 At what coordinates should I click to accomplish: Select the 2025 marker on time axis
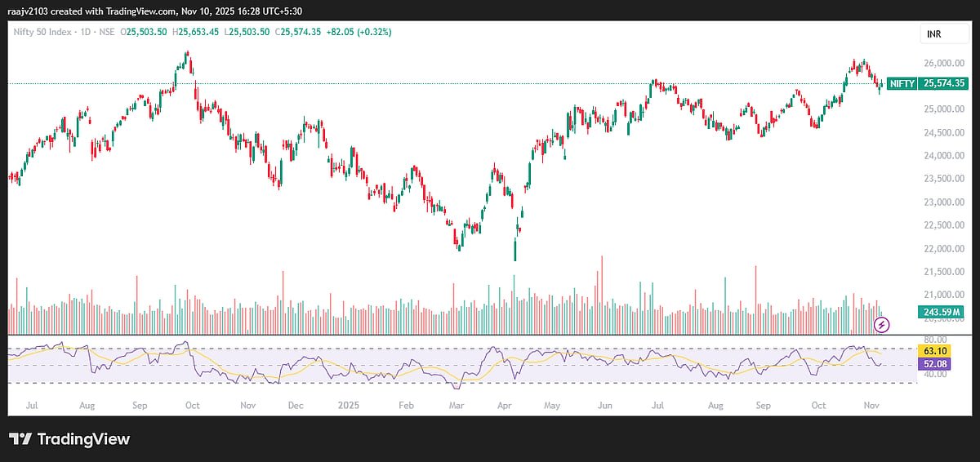point(349,405)
